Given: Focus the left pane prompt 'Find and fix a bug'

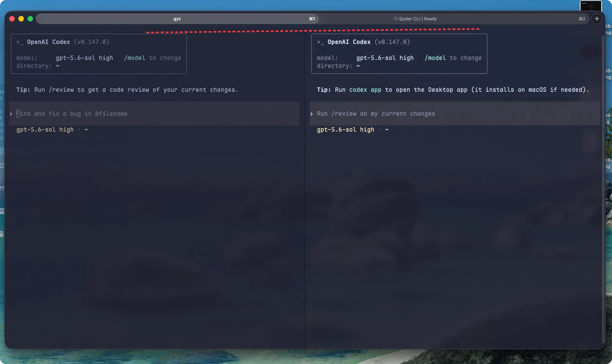Looking at the screenshot, I should [154, 114].
